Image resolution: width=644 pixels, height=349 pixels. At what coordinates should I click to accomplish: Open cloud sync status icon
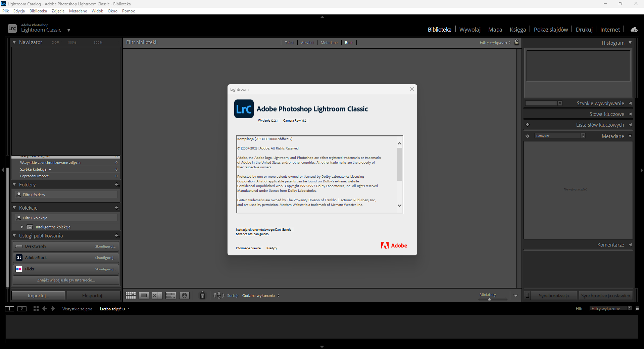pyautogui.click(x=634, y=30)
